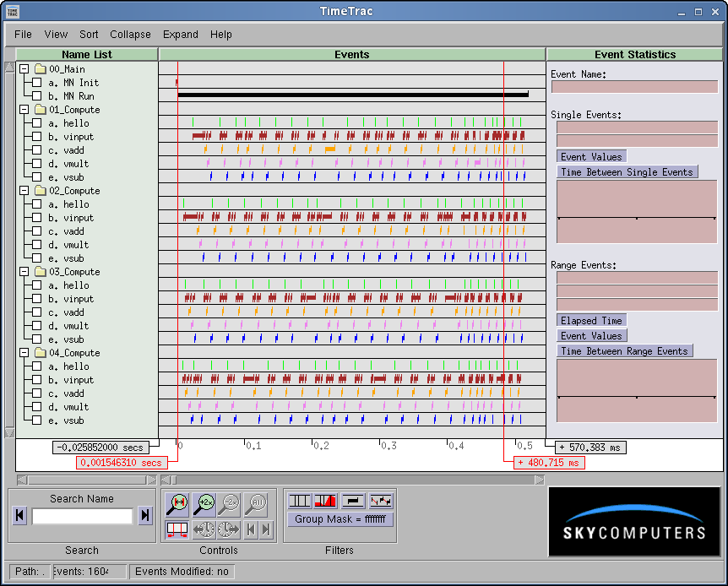Click the Events horizontal scrollbar track
The height and width of the screenshot is (586, 728).
353,480
